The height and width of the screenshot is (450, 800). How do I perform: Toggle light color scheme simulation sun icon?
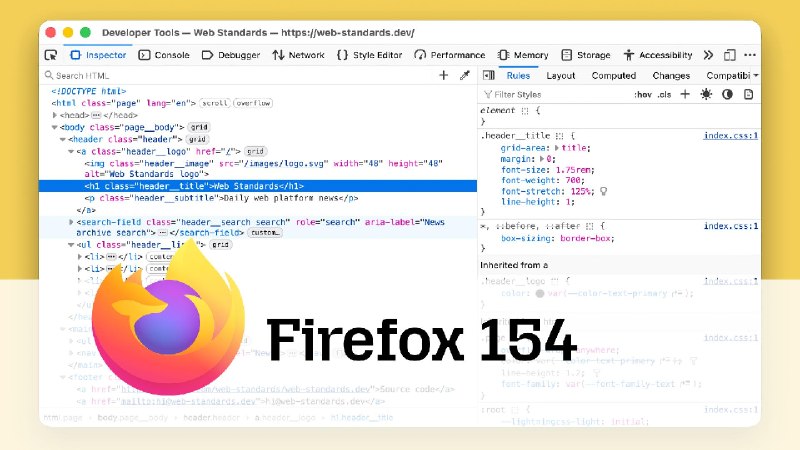(x=706, y=94)
